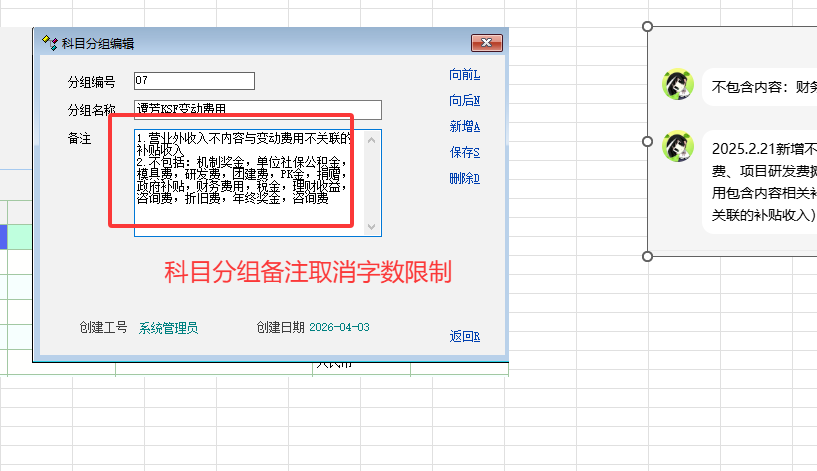This screenshot has height=471, width=817.
Task: Go to previous record with 向前
Action: pos(464,75)
